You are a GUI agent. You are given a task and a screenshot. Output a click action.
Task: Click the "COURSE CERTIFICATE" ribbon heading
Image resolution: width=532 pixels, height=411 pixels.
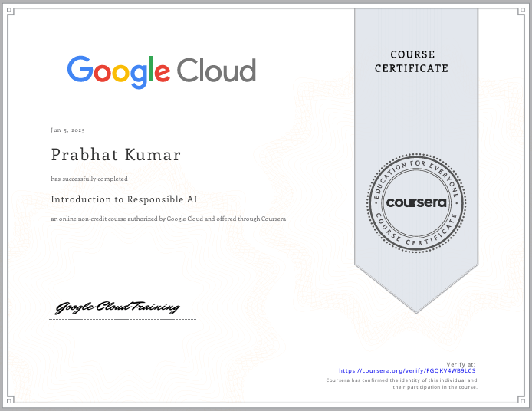pyautogui.click(x=412, y=61)
